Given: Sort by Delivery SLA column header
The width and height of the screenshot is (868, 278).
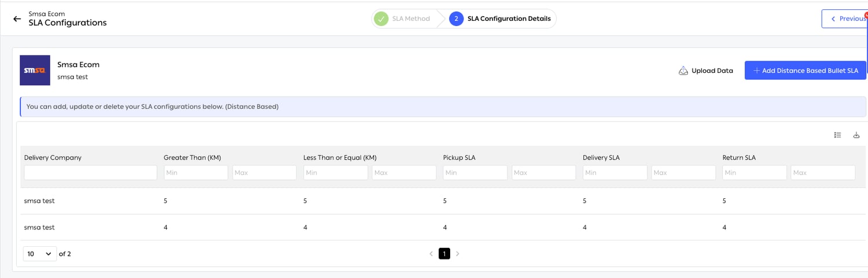Looking at the screenshot, I should coord(601,157).
